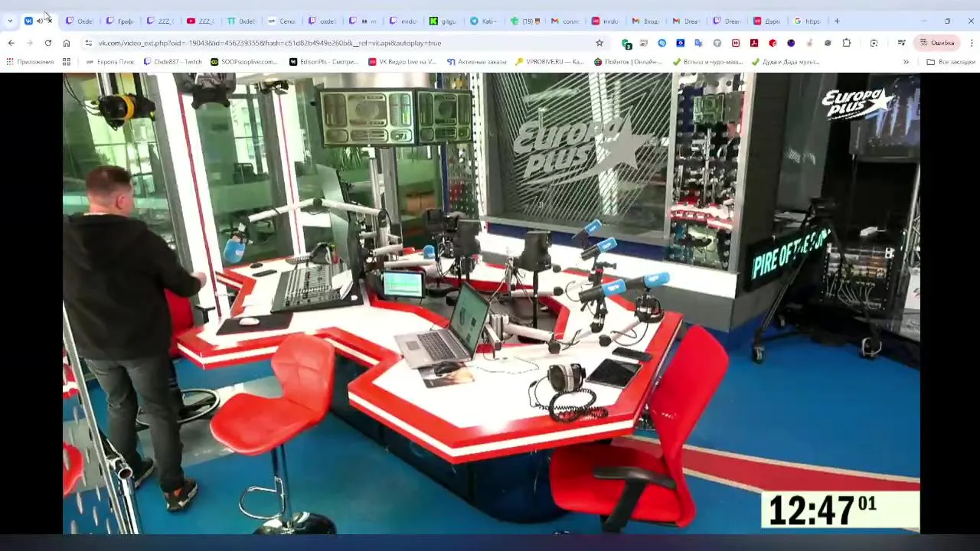Switch to the (19) tab
Screen dimensions: 980x551
pos(524,21)
